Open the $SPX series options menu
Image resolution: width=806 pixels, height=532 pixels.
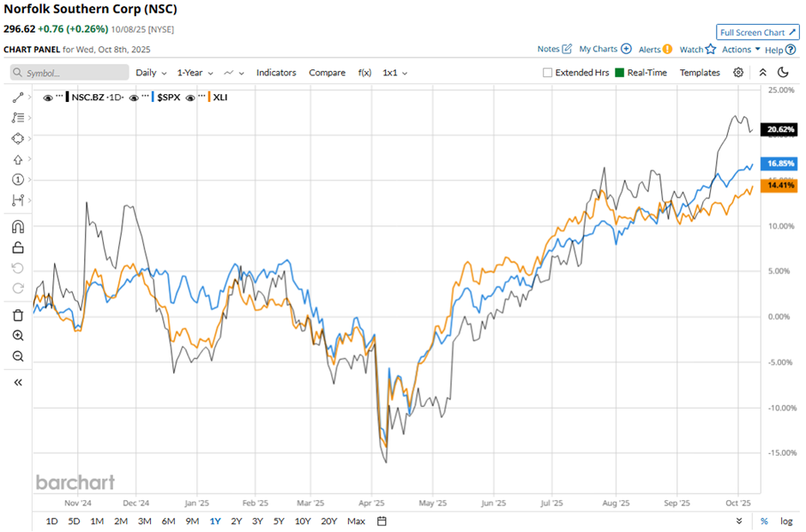[145, 96]
